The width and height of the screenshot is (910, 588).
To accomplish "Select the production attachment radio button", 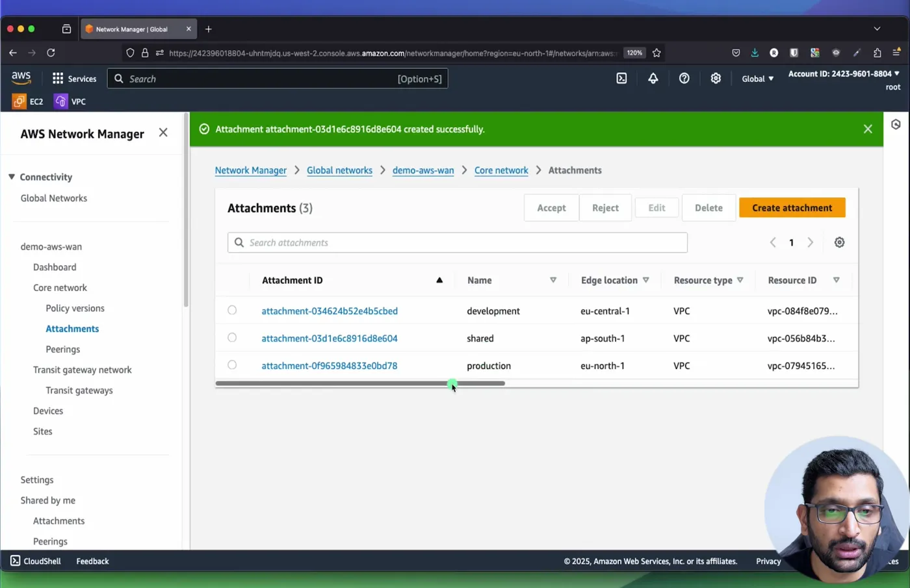I will click(x=232, y=365).
